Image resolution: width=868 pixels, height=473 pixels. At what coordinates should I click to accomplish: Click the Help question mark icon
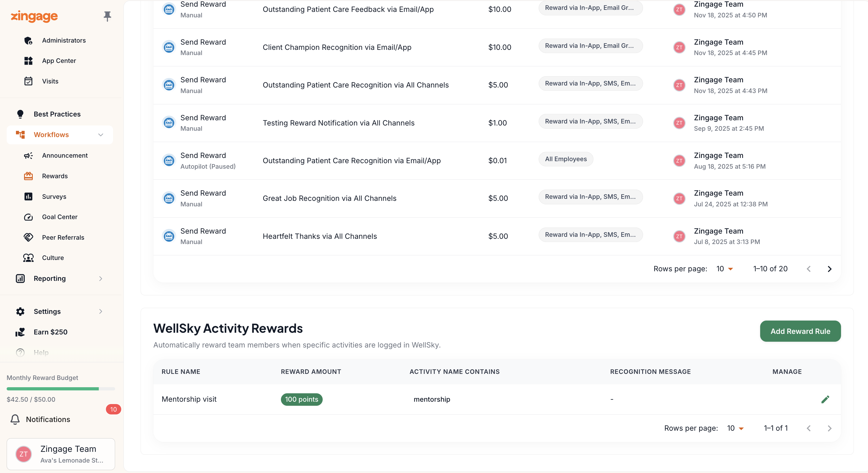coord(20,353)
